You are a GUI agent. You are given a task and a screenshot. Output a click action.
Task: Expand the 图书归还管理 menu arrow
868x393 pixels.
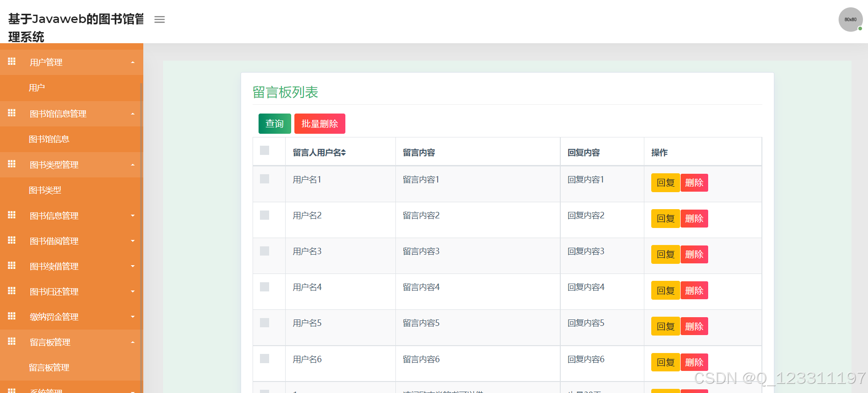pos(133,291)
